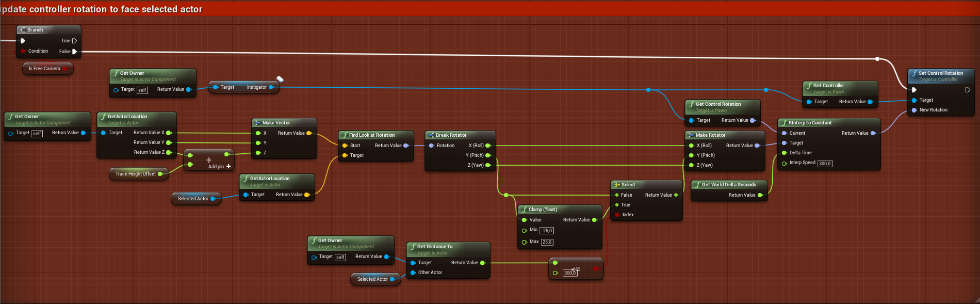Click the Branch node False execution pin
The image size is (980, 304).
(x=74, y=52)
